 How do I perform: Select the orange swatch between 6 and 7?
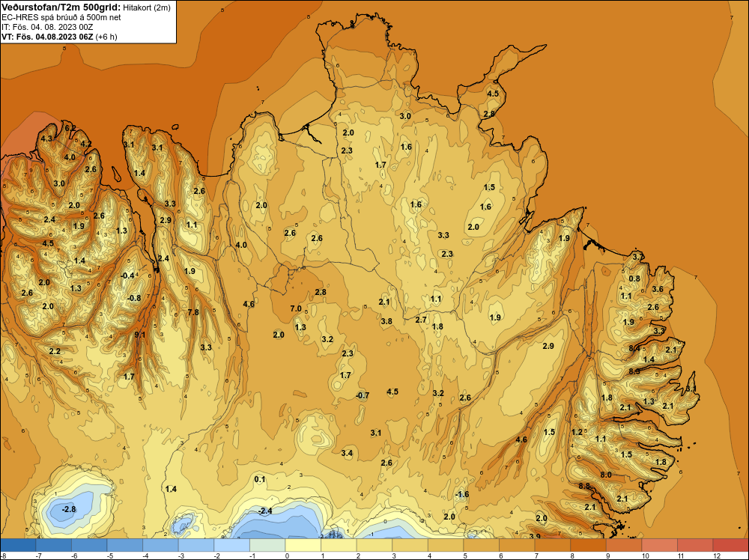click(x=517, y=545)
